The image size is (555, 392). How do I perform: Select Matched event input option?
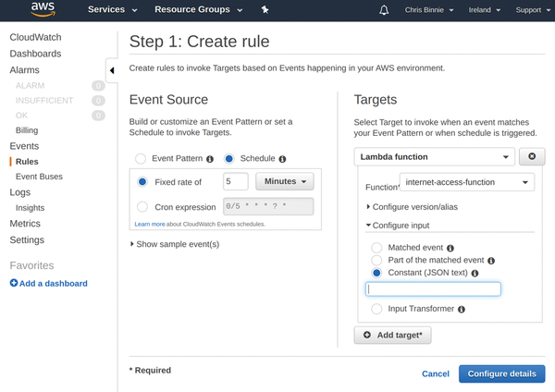click(x=376, y=247)
